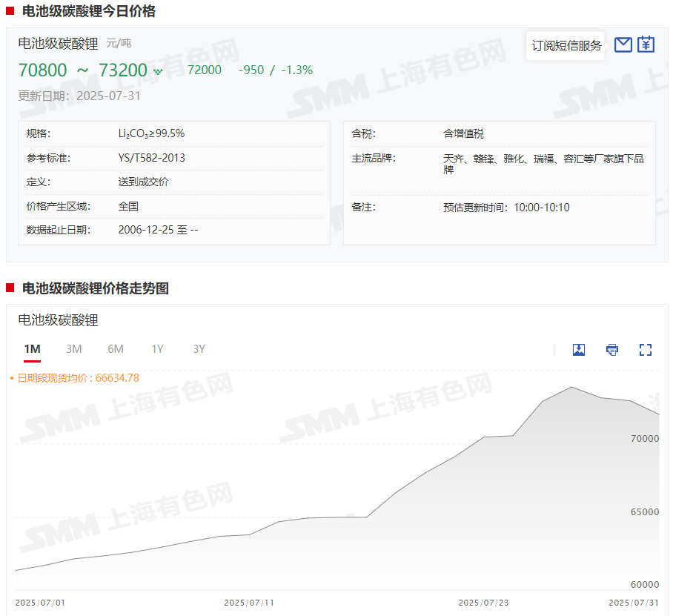
Task: Click the green down-arrow price indicator
Action: coord(157,71)
